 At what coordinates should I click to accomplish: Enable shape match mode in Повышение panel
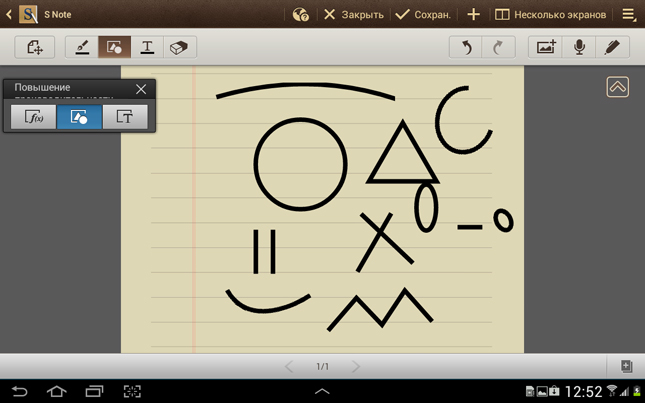click(79, 117)
